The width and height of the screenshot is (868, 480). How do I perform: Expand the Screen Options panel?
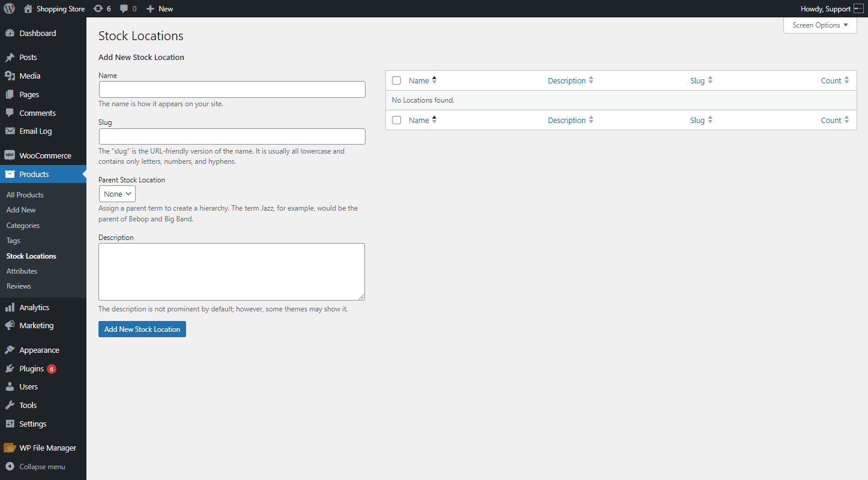coord(820,25)
